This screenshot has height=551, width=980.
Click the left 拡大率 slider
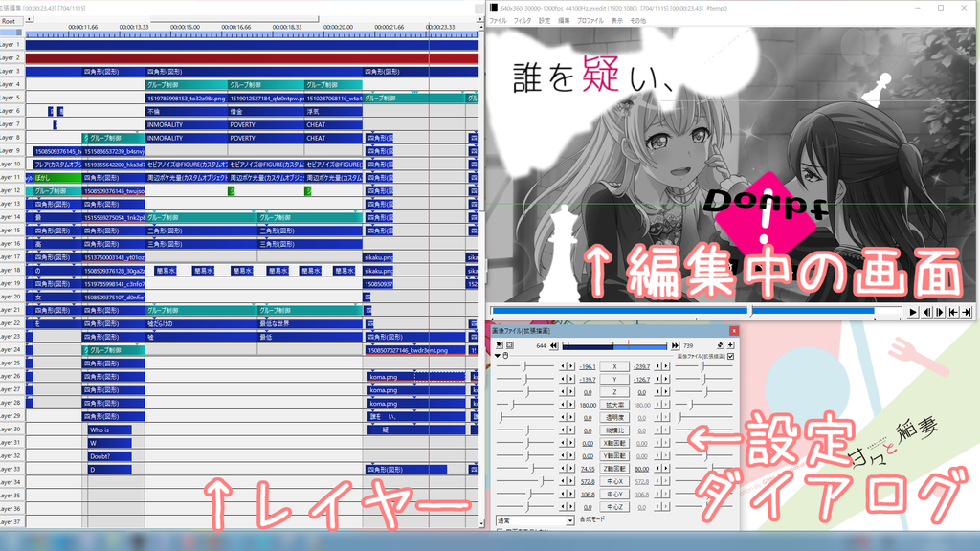click(x=525, y=405)
